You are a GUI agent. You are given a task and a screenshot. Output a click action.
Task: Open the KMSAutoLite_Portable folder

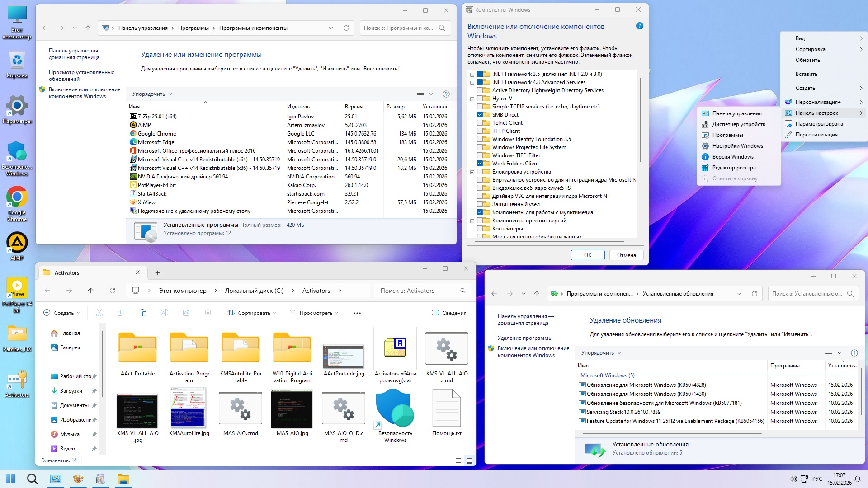coord(241,348)
